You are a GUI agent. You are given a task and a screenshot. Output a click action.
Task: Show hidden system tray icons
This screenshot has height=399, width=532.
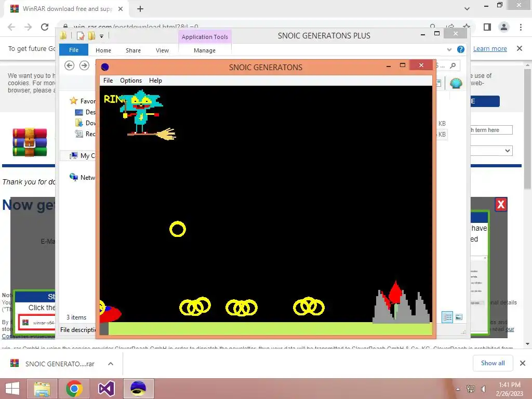tap(458, 389)
